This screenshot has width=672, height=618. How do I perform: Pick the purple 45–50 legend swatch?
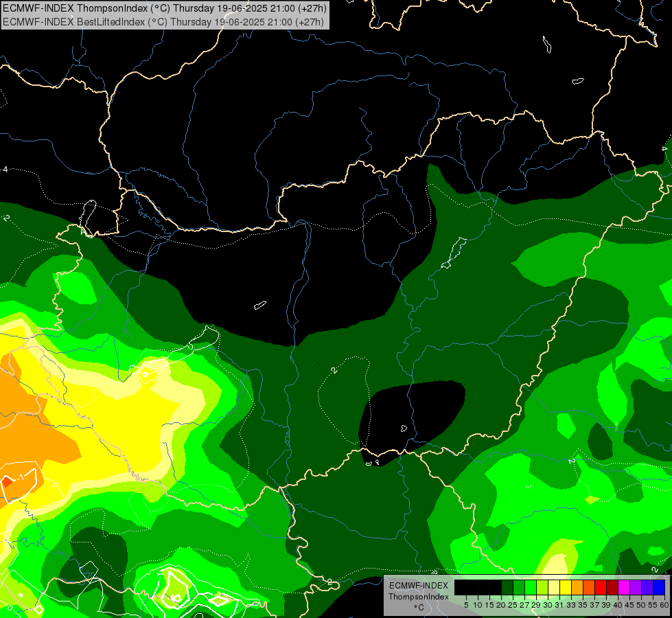pos(636,587)
